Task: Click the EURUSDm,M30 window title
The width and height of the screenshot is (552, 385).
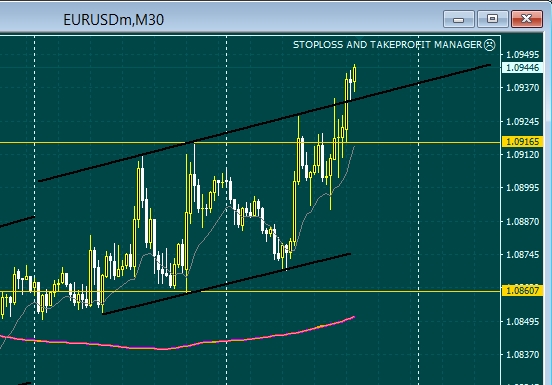Action: click(113, 20)
